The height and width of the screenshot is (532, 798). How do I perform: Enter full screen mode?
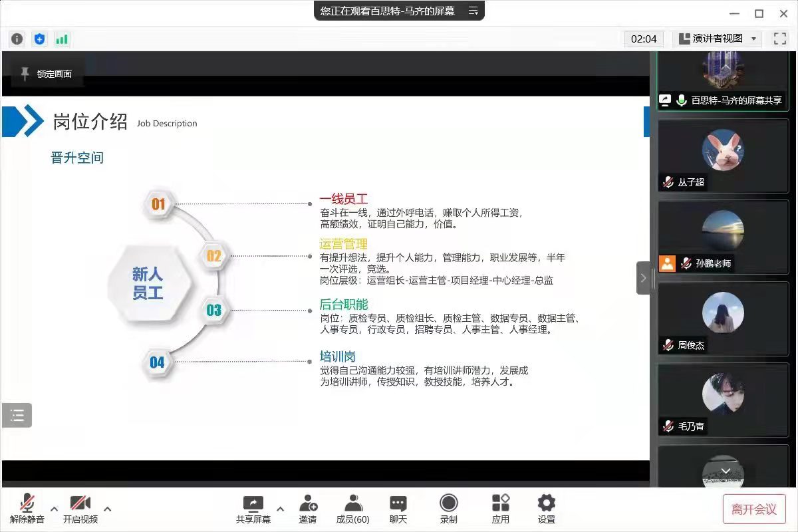pos(780,39)
